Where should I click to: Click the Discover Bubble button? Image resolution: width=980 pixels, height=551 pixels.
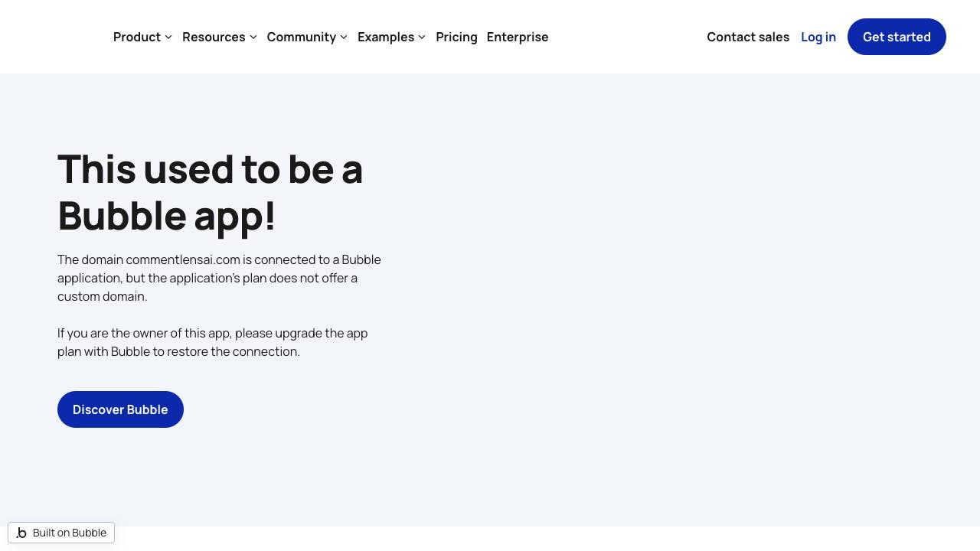coord(120,409)
